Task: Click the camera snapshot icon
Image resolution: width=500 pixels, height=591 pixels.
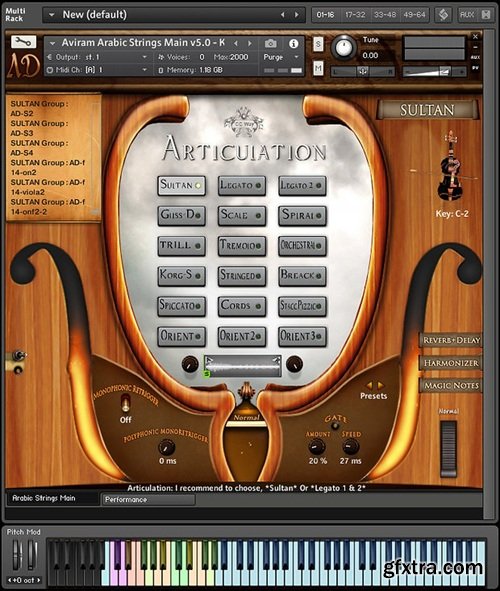Action: point(270,43)
